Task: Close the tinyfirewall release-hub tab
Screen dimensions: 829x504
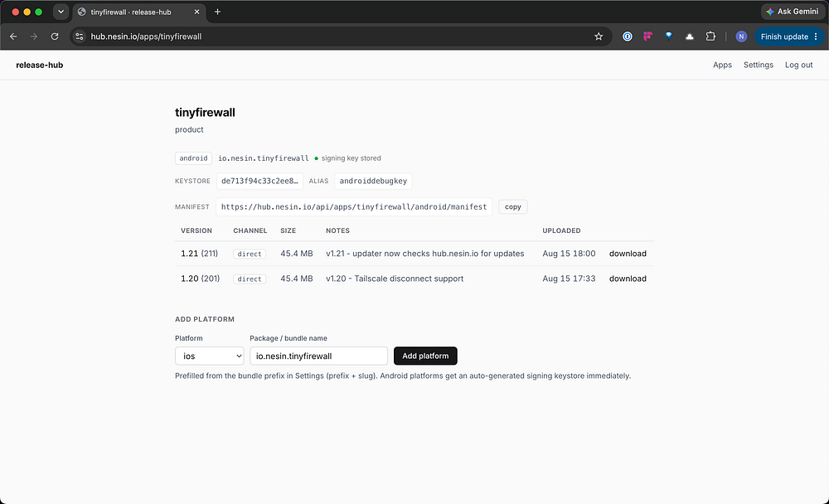Action: tap(196, 12)
